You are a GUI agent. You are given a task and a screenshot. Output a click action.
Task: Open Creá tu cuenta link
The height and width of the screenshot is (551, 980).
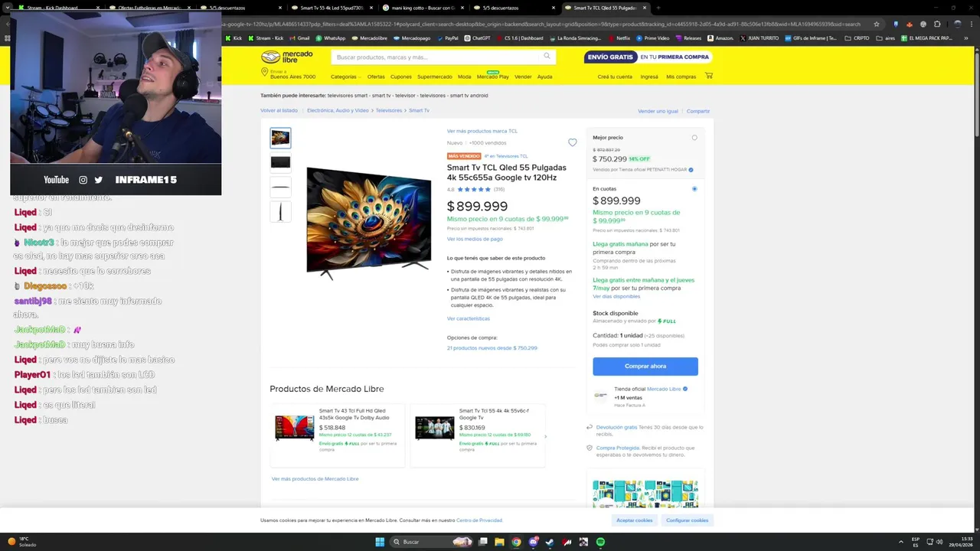(x=615, y=77)
